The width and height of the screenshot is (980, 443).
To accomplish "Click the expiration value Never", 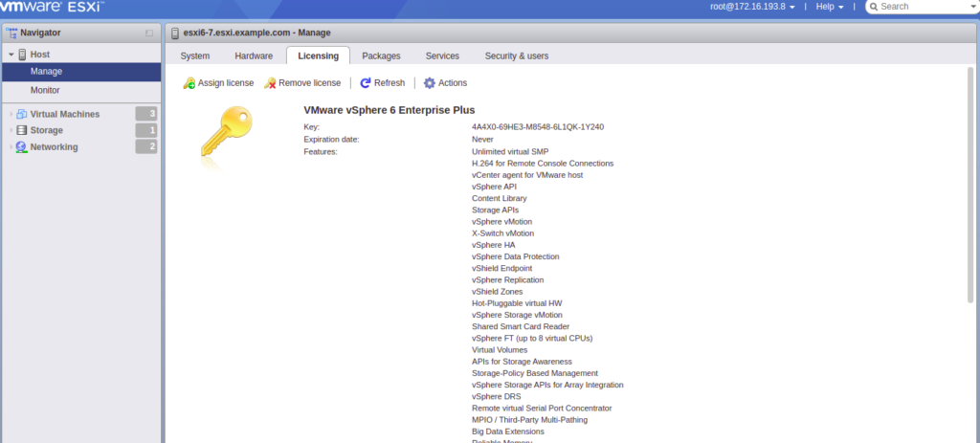I will 482,140.
